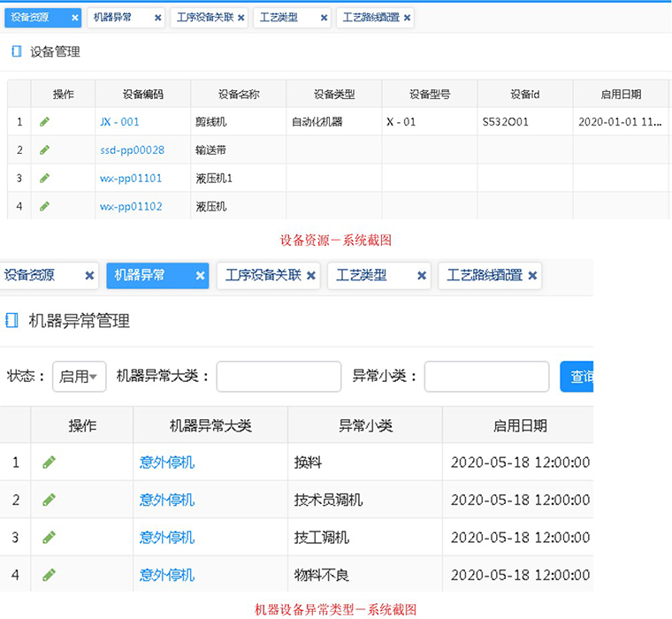Focus the 机器异常大类 filter input field
Image resolution: width=672 pixels, height=619 pixels.
point(279,377)
